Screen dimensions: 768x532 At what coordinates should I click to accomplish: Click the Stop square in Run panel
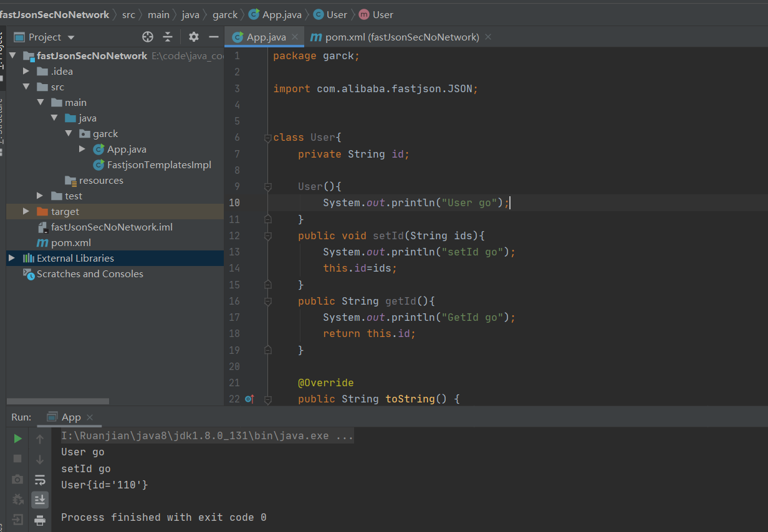(17, 458)
